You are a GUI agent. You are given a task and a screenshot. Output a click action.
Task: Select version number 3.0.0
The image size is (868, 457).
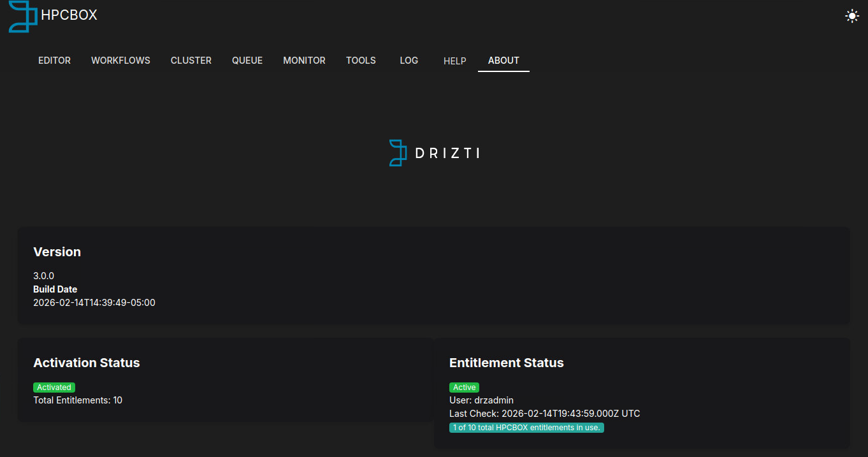click(44, 276)
